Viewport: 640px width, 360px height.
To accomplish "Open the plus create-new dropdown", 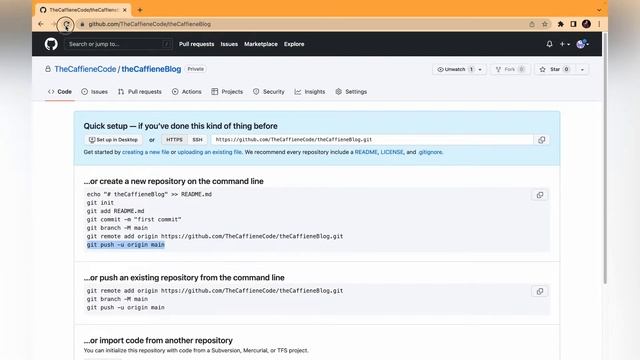I will tap(564, 44).
